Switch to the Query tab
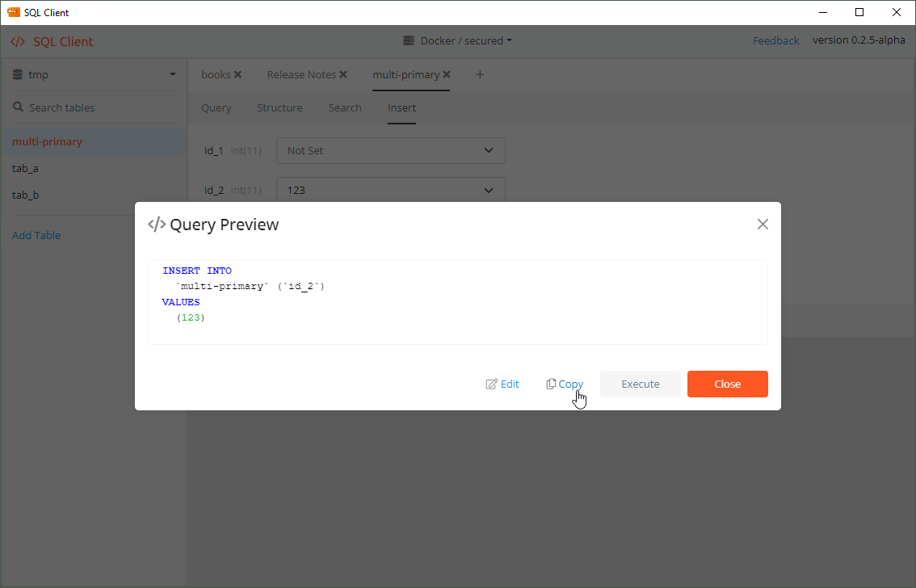 (216, 107)
